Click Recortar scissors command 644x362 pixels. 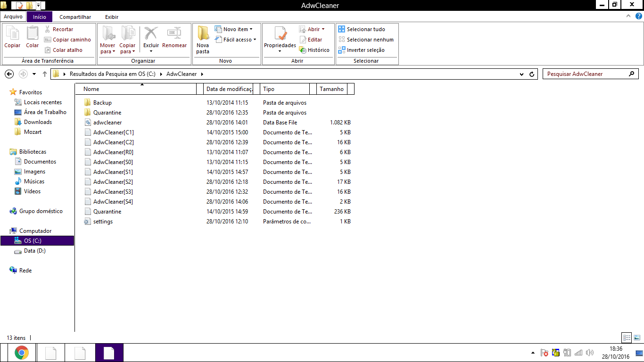pyautogui.click(x=59, y=29)
